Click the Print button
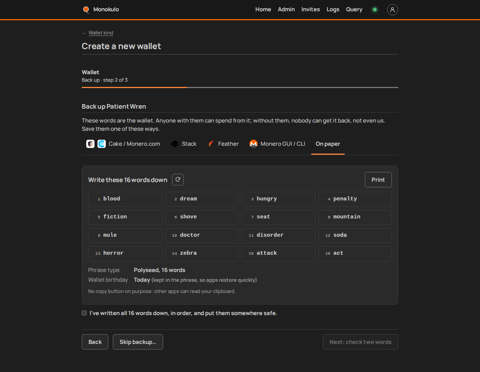Viewport: 480px width, 372px height. [378, 180]
